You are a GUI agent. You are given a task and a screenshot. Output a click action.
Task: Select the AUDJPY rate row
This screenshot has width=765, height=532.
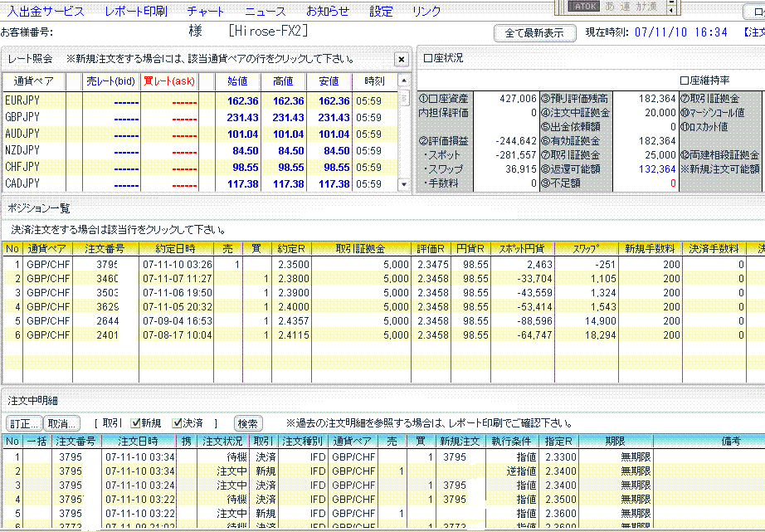coord(201,134)
